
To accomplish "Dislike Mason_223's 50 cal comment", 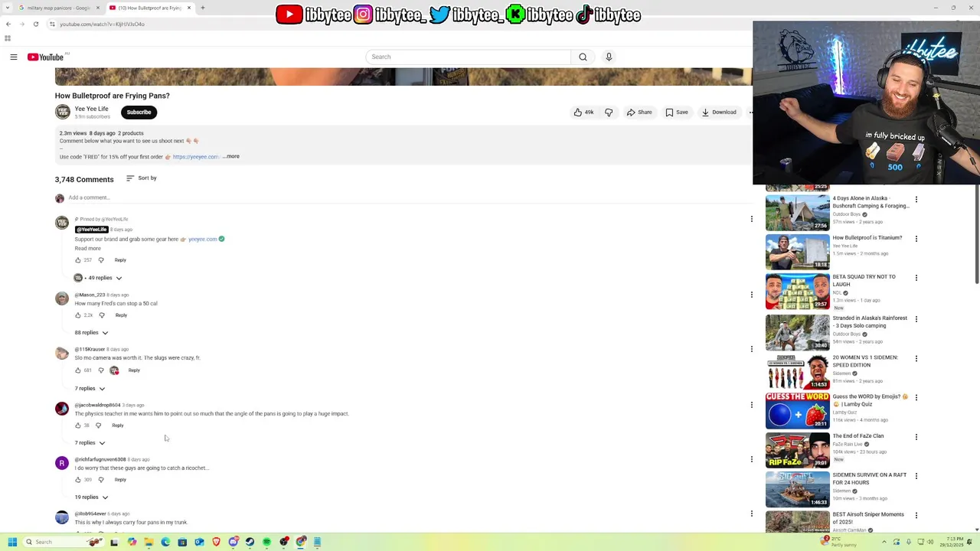I will click(102, 315).
